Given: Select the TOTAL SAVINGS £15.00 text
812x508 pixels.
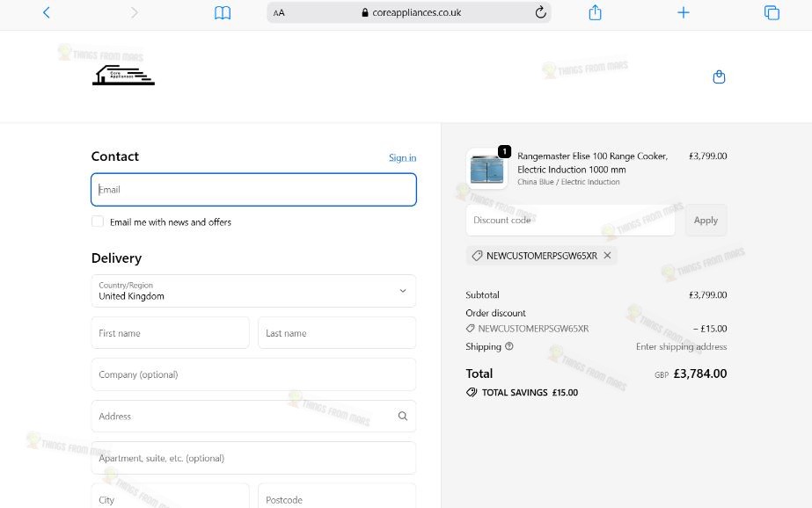Looking at the screenshot, I should coord(530,393).
